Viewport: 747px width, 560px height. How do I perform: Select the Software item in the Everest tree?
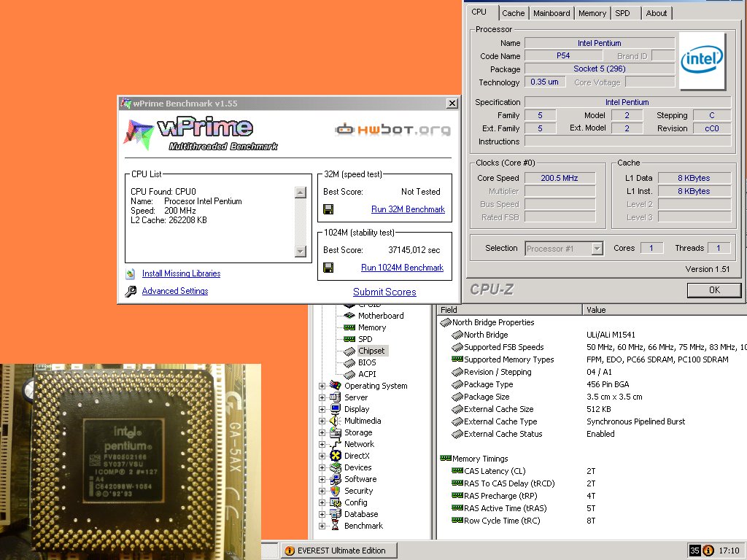[x=360, y=479]
